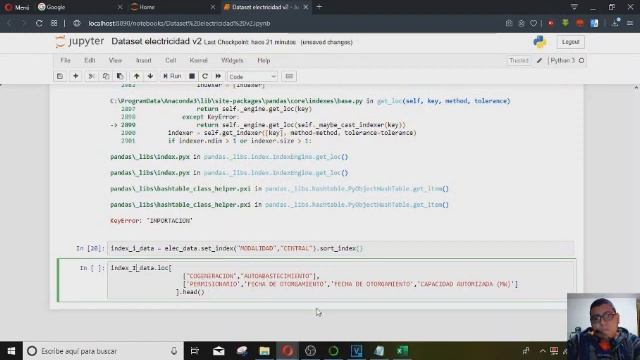Open Task View on the taskbar
The image size is (640, 360).
(x=195, y=351)
